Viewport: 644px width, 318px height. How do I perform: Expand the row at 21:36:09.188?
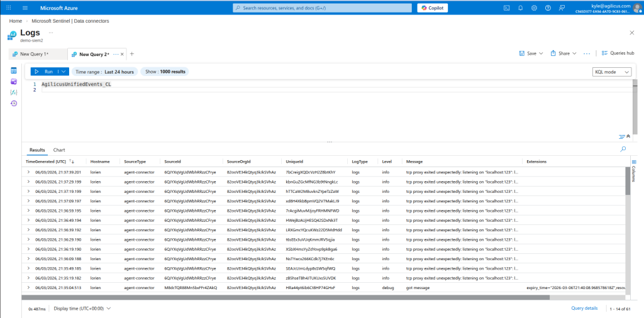(29, 259)
